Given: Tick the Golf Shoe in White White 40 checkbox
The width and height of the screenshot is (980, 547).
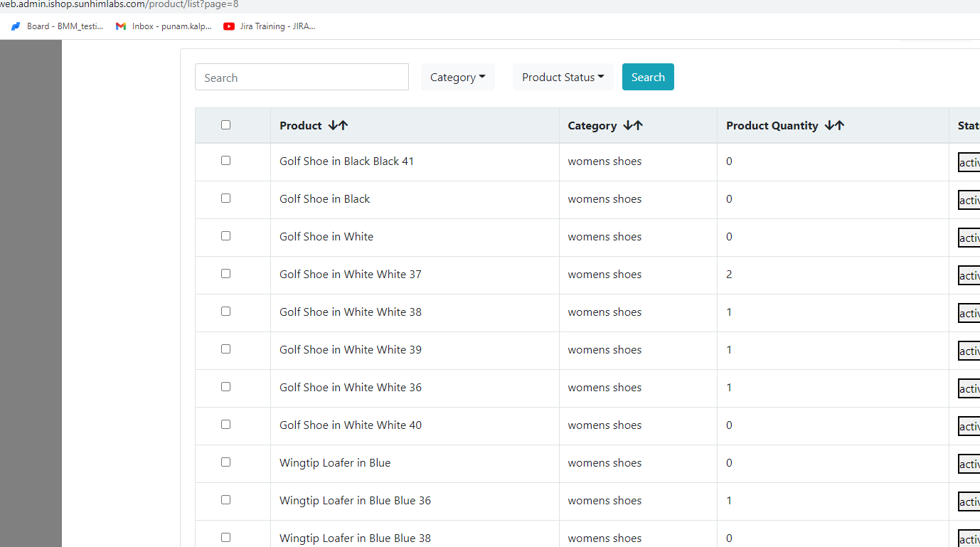Looking at the screenshot, I should coord(226,425).
